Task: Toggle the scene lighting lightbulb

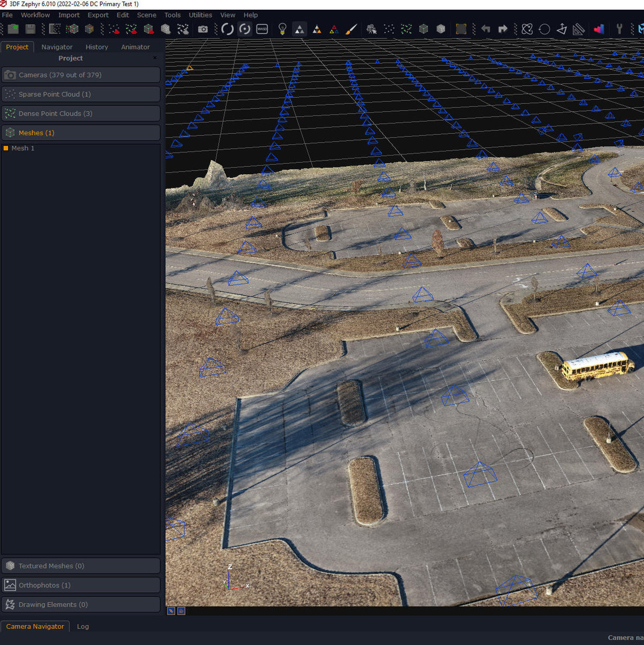Action: 282,29
